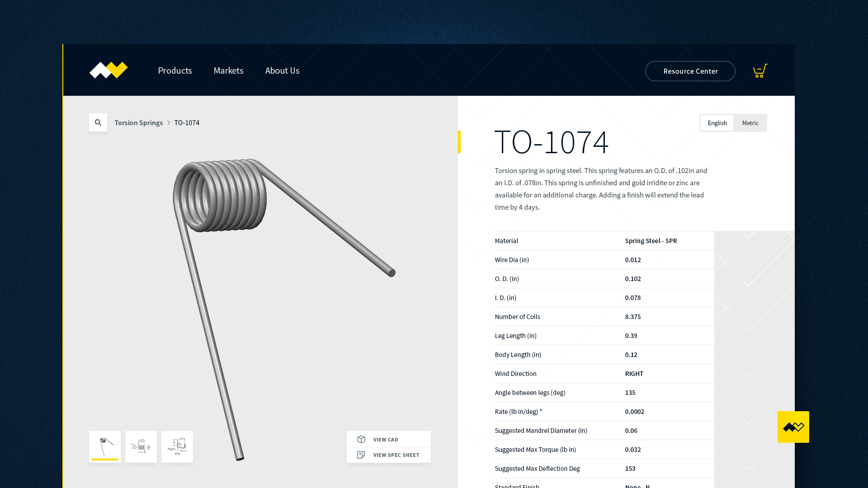Screen dimensions: 868x488
Task: Go to Torsion Springs breadcrumb
Action: coord(138,122)
